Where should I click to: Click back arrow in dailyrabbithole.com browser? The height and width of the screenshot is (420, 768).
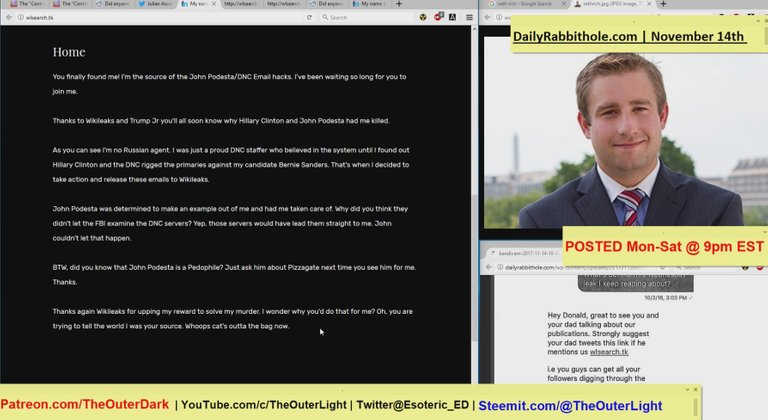pos(488,267)
